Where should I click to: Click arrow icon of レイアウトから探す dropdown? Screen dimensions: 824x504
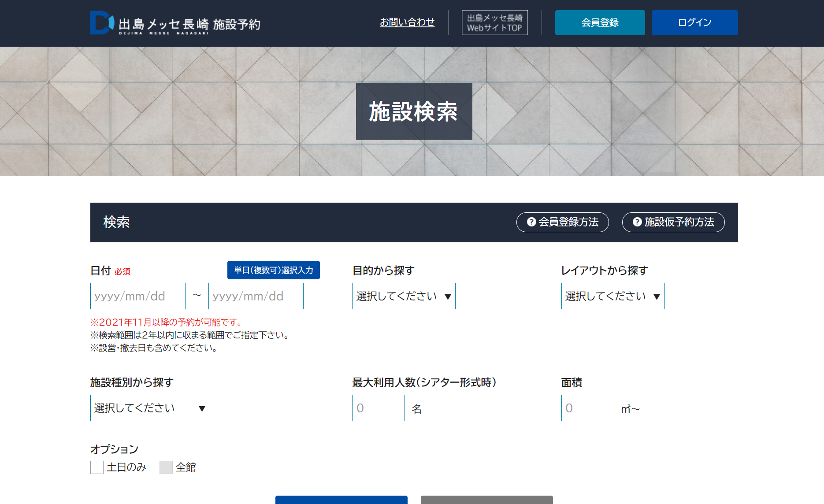click(x=657, y=296)
